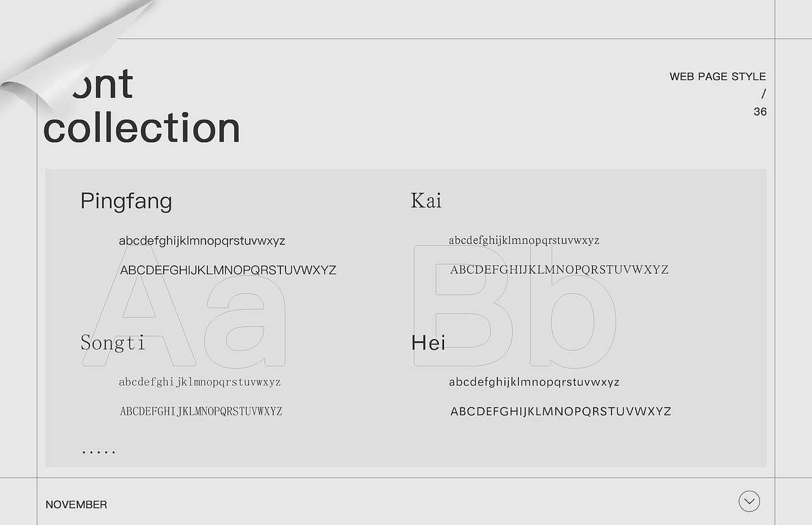
Task: Click the Pingfang lowercase alphabet sample
Action: [202, 241]
